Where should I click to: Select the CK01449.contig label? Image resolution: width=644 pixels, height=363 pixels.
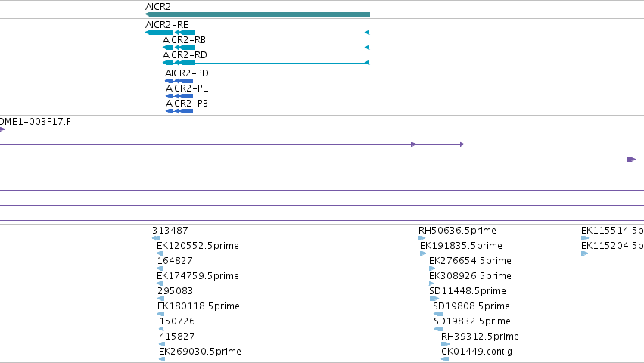click(x=477, y=352)
